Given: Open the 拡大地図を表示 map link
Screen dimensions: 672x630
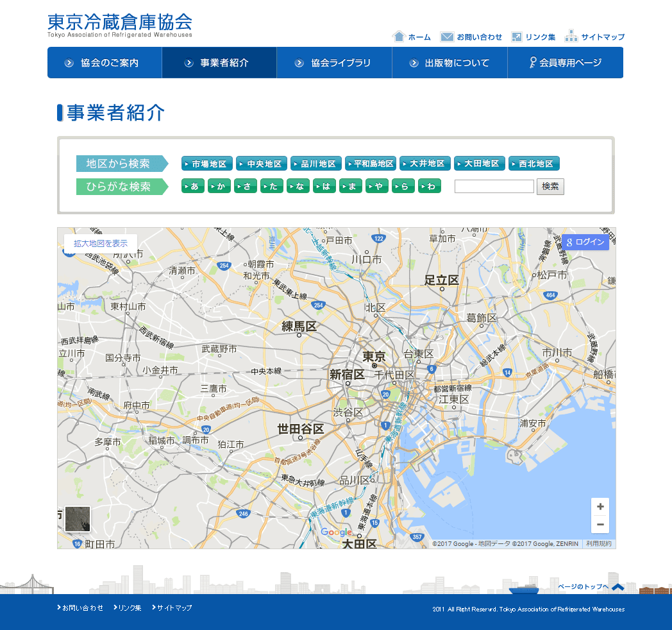Looking at the screenshot, I should (99, 243).
